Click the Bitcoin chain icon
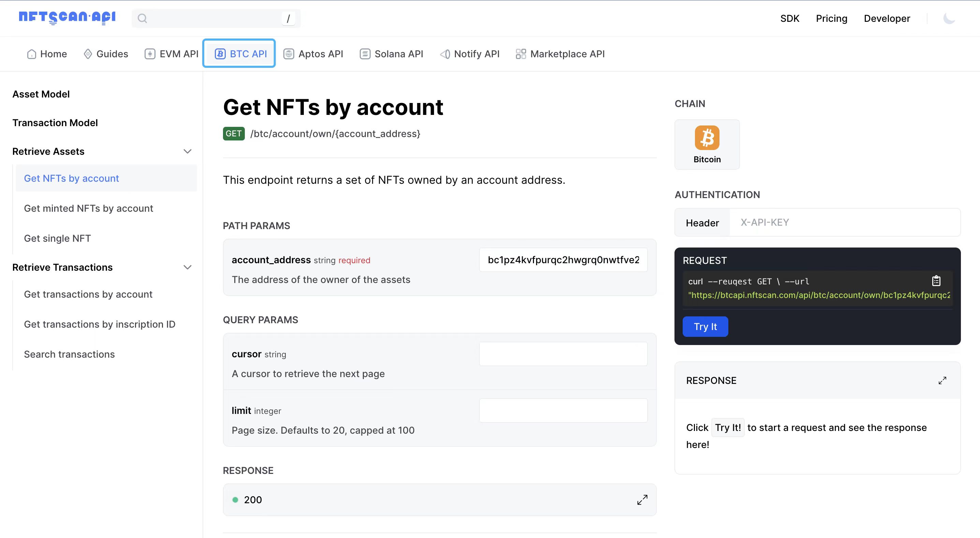The height and width of the screenshot is (538, 980). 708,138
